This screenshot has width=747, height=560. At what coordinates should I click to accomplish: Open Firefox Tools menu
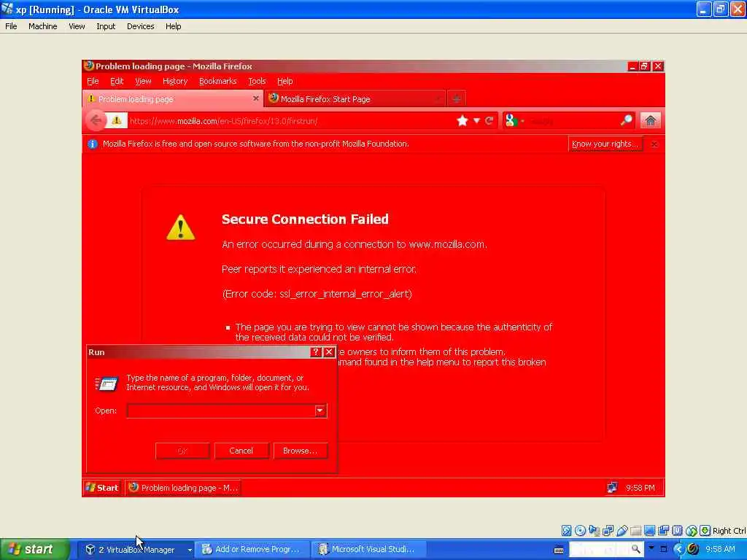pyautogui.click(x=257, y=81)
